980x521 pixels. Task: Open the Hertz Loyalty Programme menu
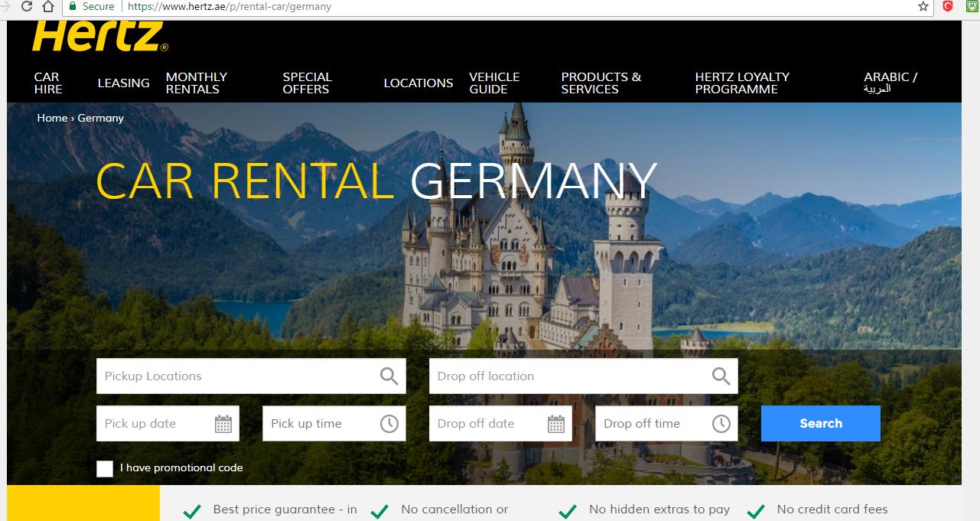742,83
